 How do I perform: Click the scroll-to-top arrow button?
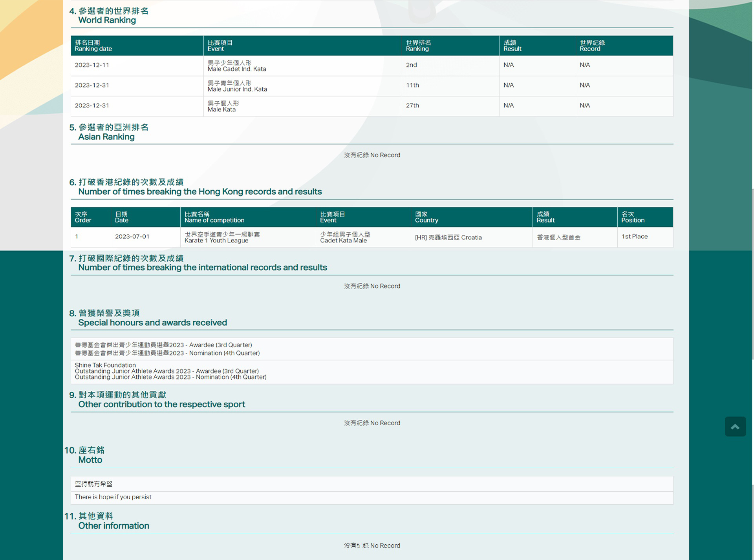click(735, 427)
